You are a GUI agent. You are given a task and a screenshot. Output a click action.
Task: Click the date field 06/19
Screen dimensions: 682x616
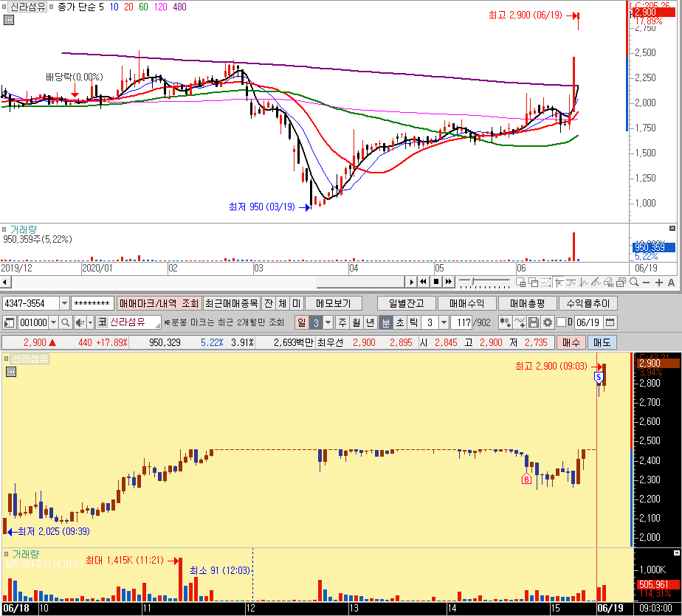(588, 322)
